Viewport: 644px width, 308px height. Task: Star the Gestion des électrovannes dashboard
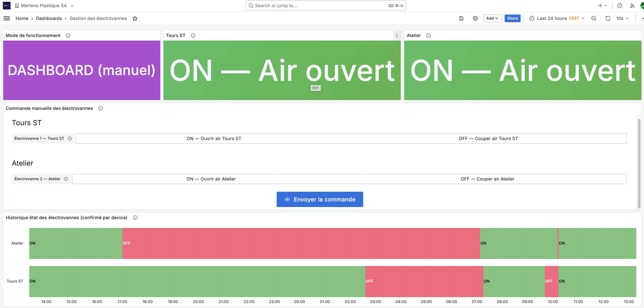[x=135, y=18]
